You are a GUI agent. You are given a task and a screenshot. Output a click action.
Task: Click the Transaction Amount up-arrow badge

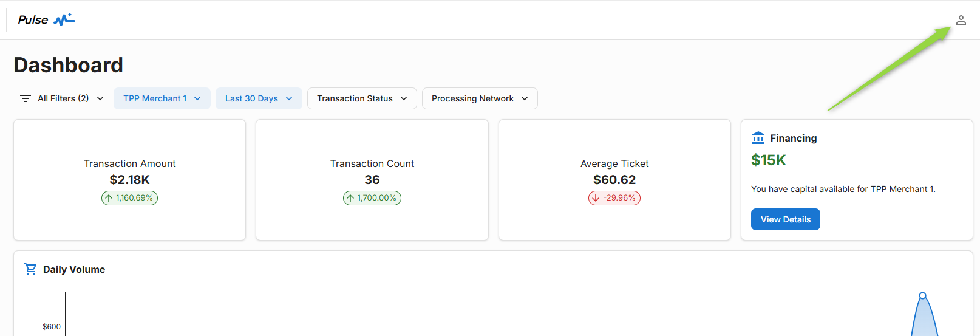(129, 198)
